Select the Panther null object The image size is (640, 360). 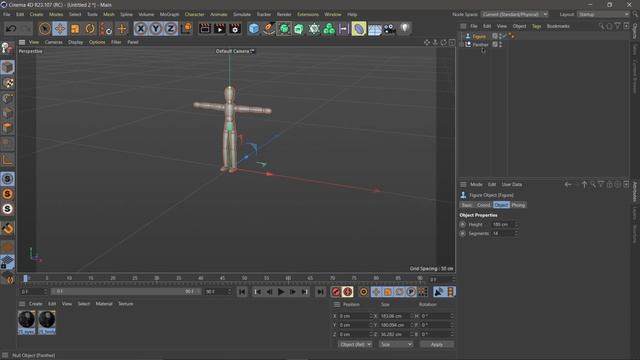click(480, 44)
